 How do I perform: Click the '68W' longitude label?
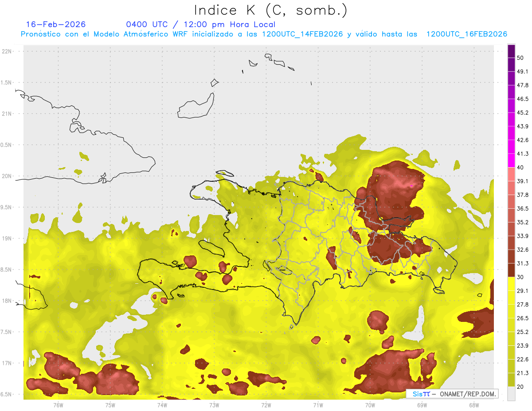(x=474, y=405)
